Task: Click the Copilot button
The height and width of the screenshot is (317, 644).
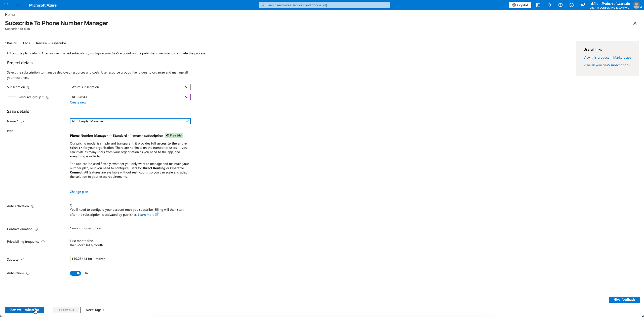Action: 520,5
